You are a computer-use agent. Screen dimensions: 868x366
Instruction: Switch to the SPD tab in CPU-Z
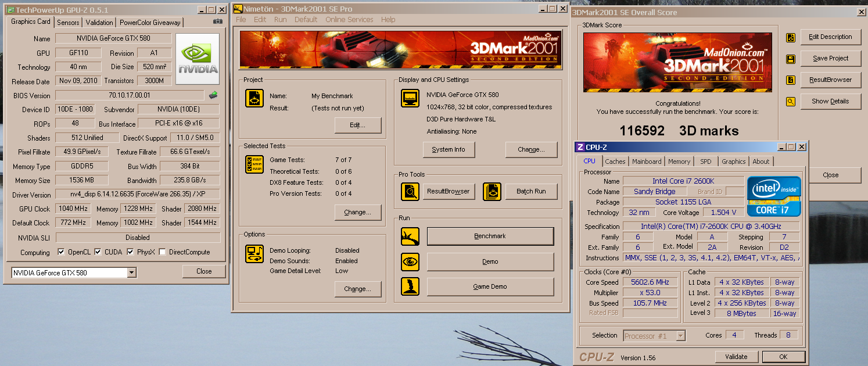tap(705, 162)
